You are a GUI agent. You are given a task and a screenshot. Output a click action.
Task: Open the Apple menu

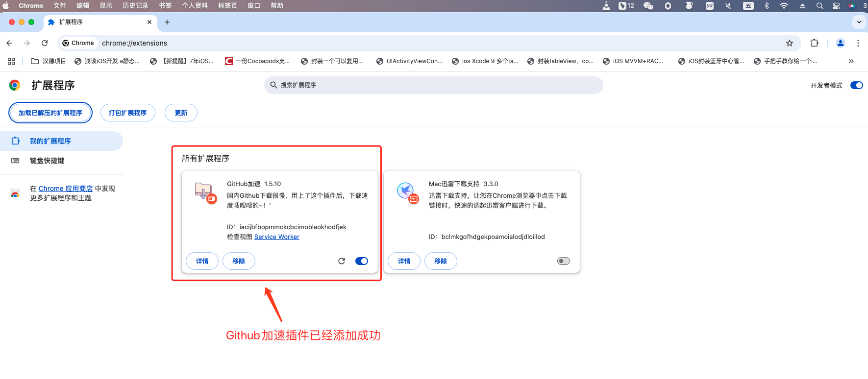(6, 6)
